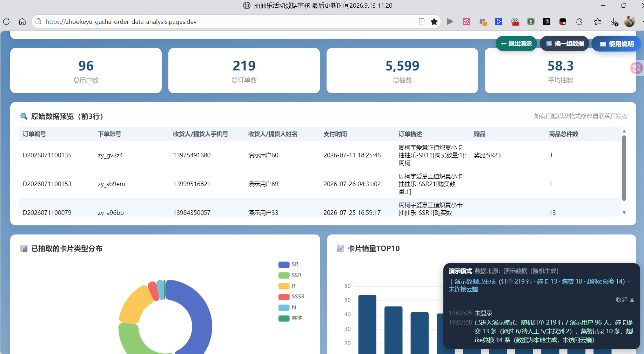Open the 使用说明 button
This screenshot has height=354, width=644.
click(616, 44)
